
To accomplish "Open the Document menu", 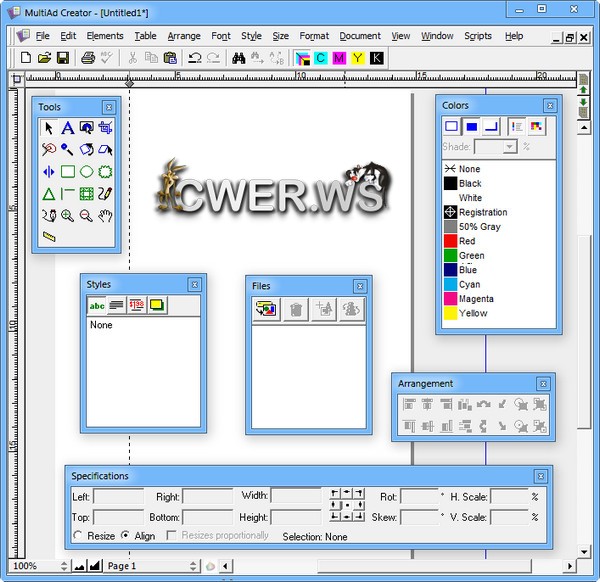I will tap(359, 36).
